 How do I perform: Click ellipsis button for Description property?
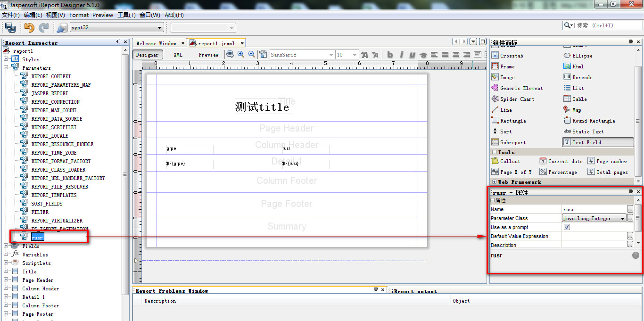tap(630, 245)
